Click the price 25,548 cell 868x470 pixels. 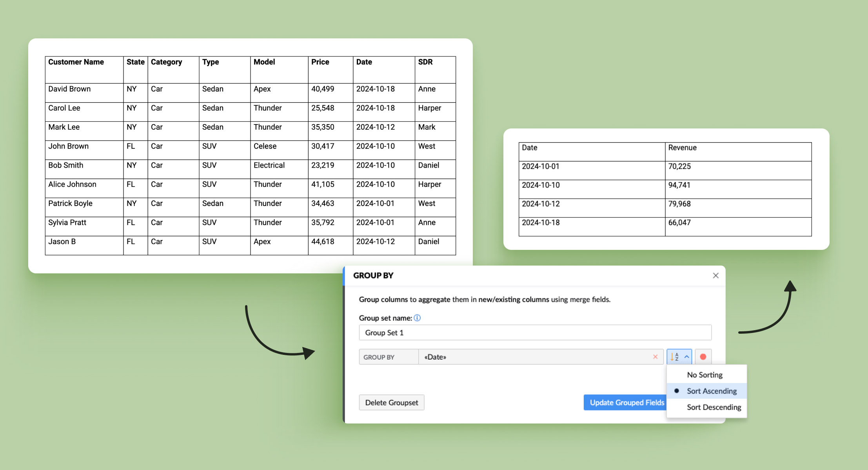(x=330, y=112)
